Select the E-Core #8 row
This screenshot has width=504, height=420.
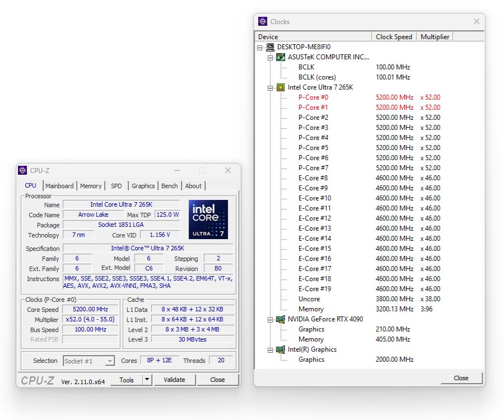pos(369,178)
